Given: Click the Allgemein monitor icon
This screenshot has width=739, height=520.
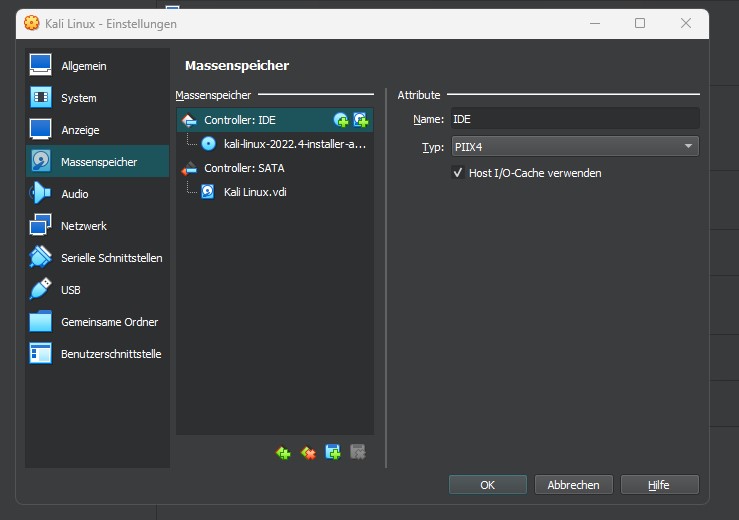Looking at the screenshot, I should point(41,65).
